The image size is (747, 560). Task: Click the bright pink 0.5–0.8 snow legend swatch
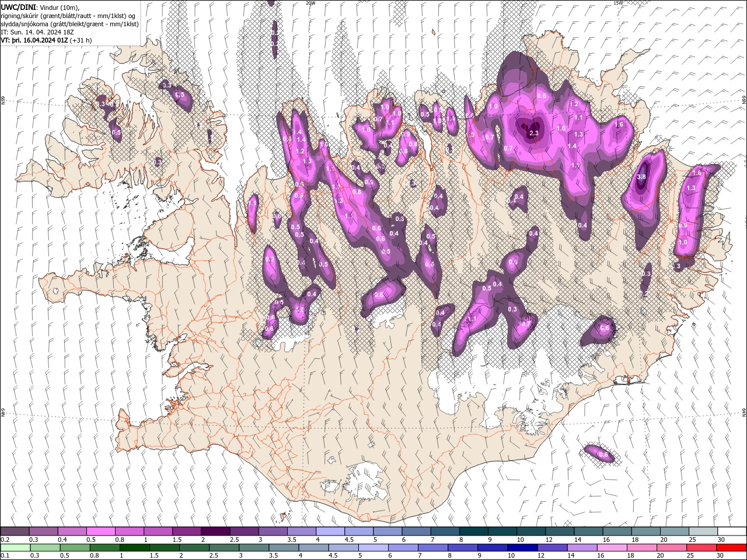pyautogui.click(x=100, y=531)
